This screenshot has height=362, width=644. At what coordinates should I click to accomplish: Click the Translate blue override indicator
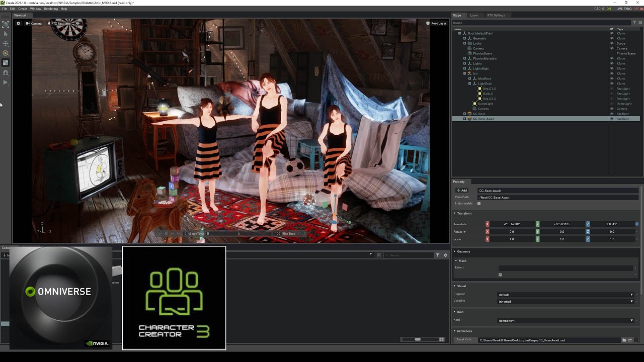637,224
